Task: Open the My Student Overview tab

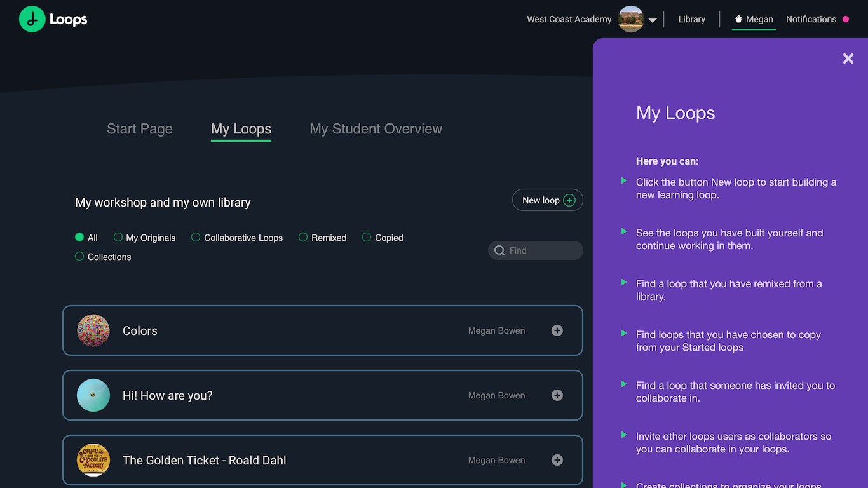Action: tap(376, 128)
